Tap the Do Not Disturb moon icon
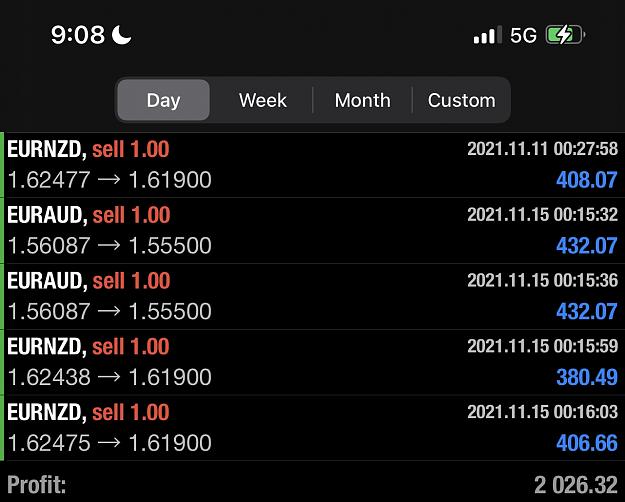The image size is (625, 502). (x=121, y=35)
